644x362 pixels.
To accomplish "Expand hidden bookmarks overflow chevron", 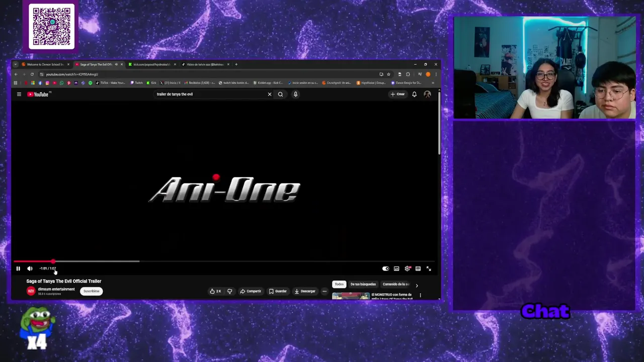I will tap(433, 83).
